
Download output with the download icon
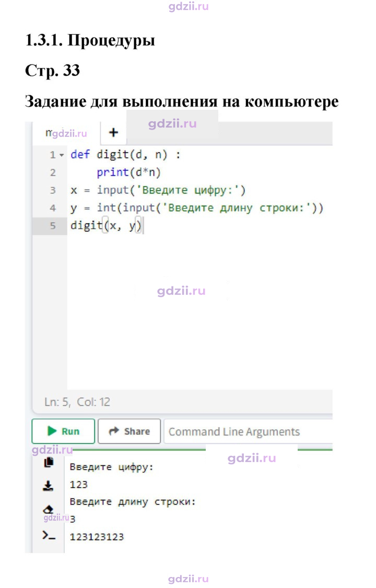pyautogui.click(x=48, y=486)
